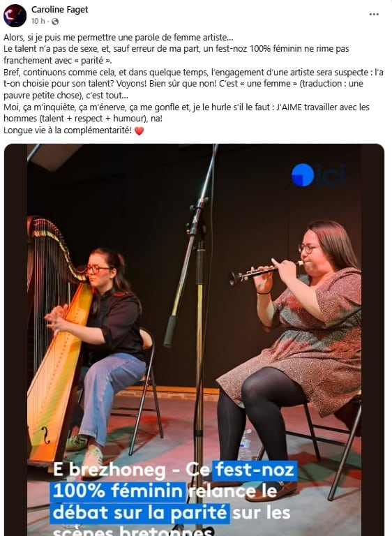Viewport: 392px width, 536px height.
Task: Click 'E brezhoneg' at the caption start
Action: [110, 470]
